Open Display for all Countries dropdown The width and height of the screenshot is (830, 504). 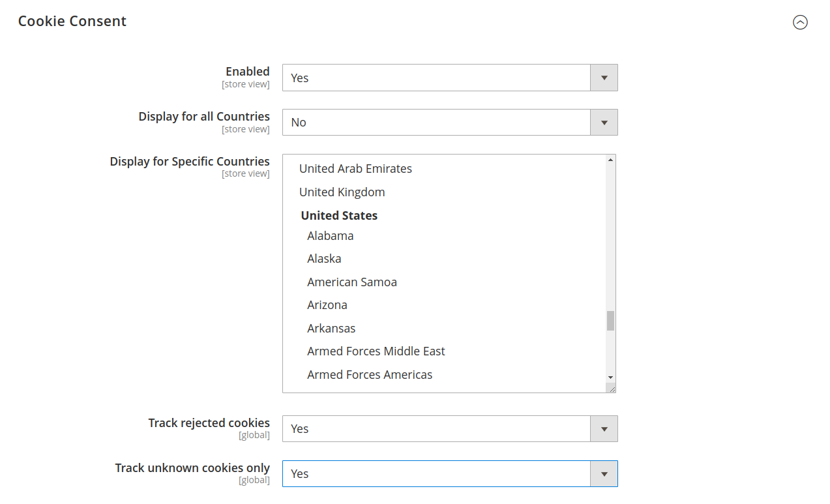click(449, 123)
